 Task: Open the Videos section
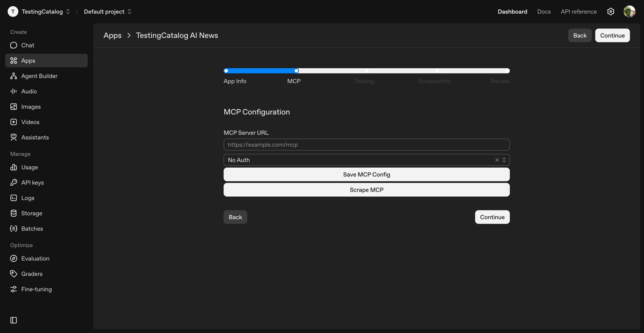point(30,122)
